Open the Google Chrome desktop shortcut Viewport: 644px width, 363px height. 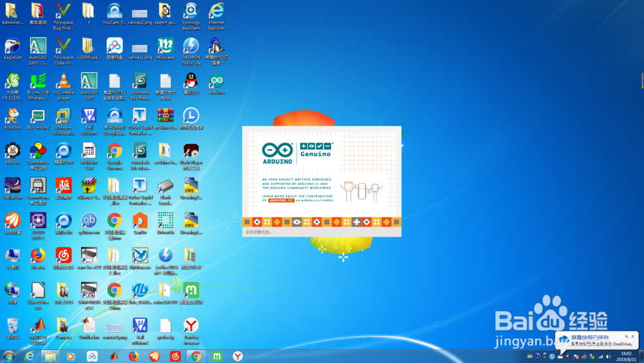(x=115, y=157)
